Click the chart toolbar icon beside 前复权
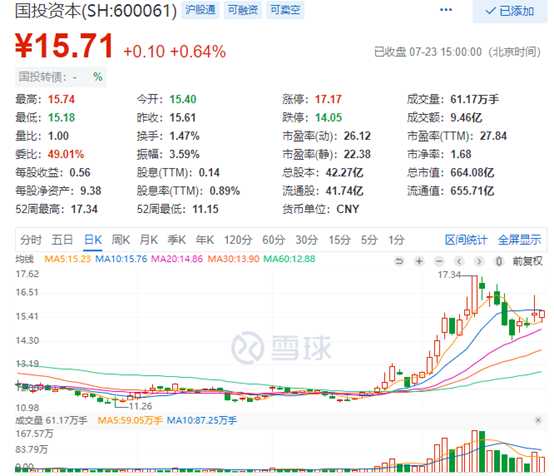The width and height of the screenshot is (554, 476). pyautogui.click(x=499, y=261)
